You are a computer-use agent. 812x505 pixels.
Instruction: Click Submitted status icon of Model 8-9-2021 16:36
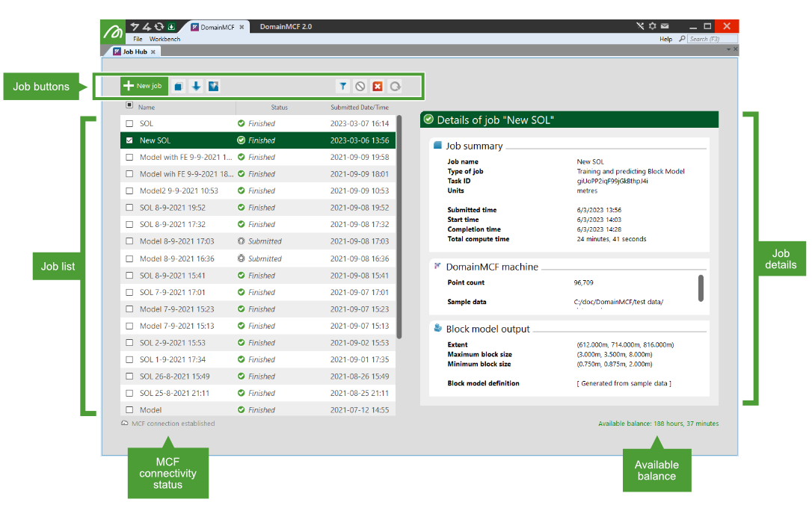(x=242, y=258)
